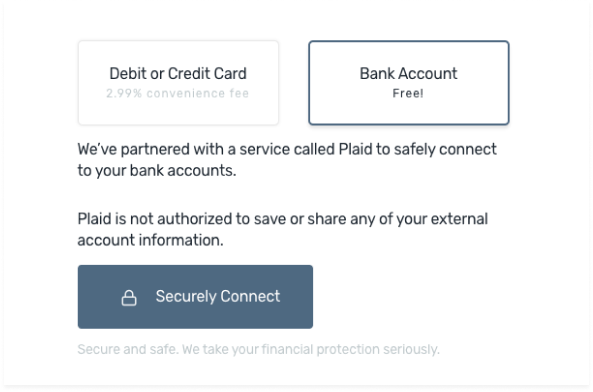
Task: Click the word Plaid in partnership sentence
Action: tap(355, 149)
